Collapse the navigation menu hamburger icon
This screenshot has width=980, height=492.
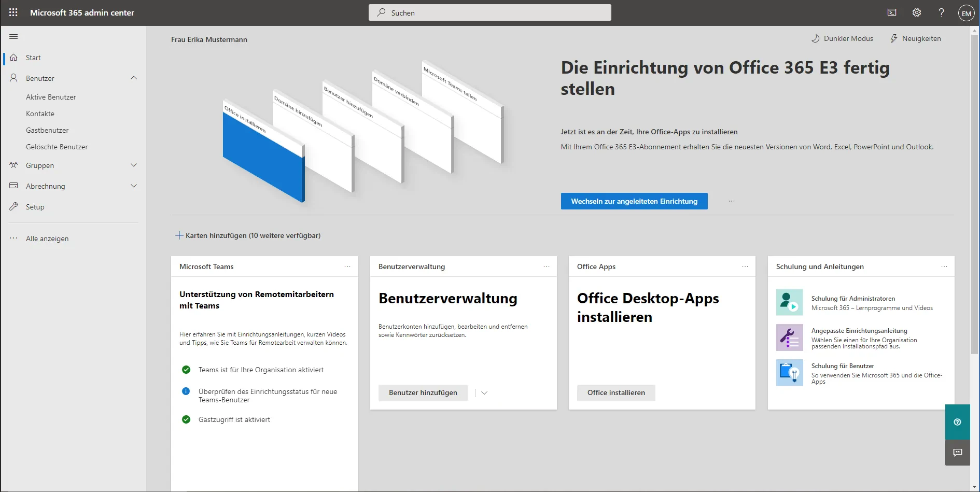13,36
